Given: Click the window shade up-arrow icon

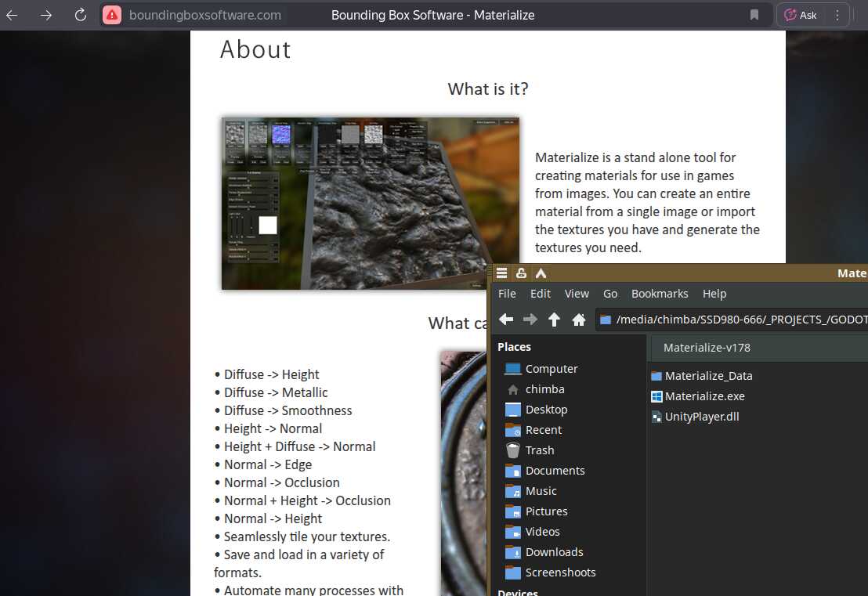Looking at the screenshot, I should [541, 273].
